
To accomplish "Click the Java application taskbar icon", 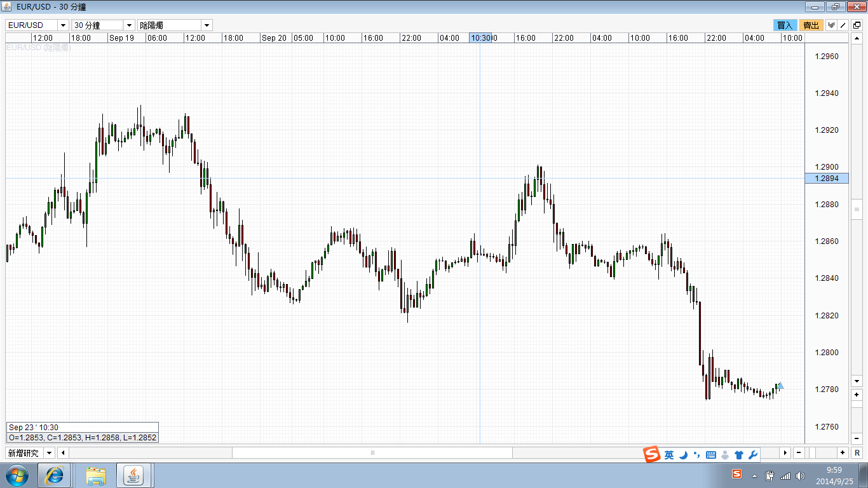I will click(135, 475).
